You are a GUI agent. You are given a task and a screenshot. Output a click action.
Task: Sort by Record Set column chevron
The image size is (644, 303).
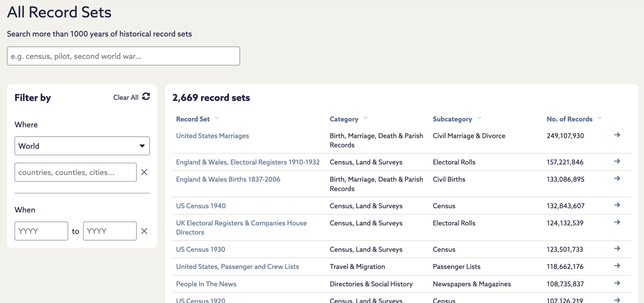tap(217, 118)
